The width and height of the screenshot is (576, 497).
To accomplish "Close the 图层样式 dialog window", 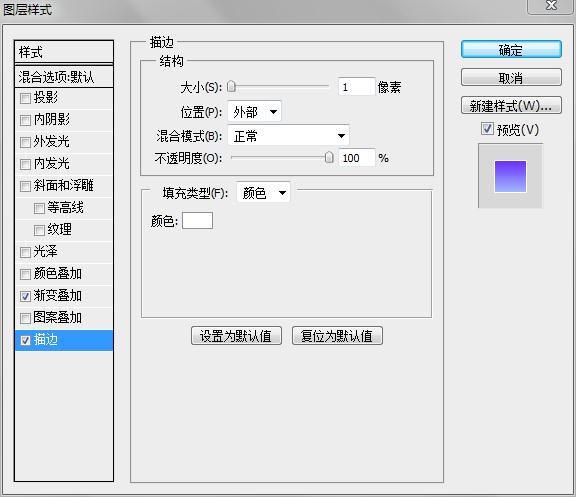I will tap(551, 6).
